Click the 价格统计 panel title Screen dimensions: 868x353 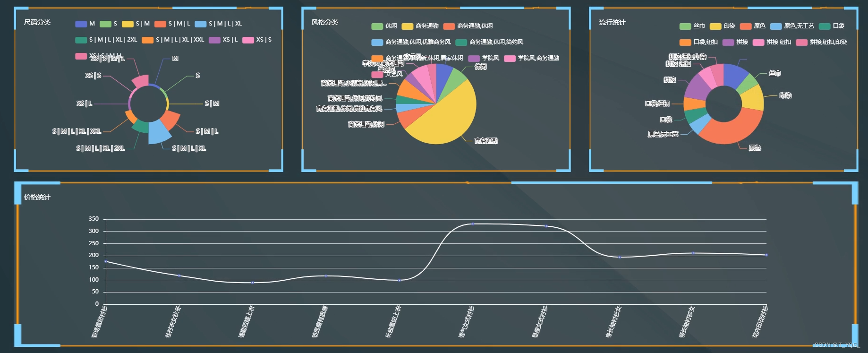click(37, 197)
